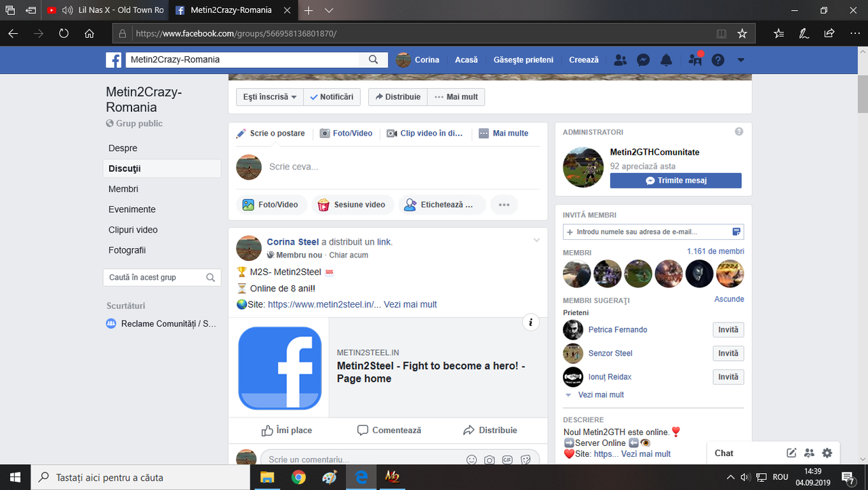Select Membri in the group sidebar
This screenshot has height=490, width=868.
click(x=123, y=189)
